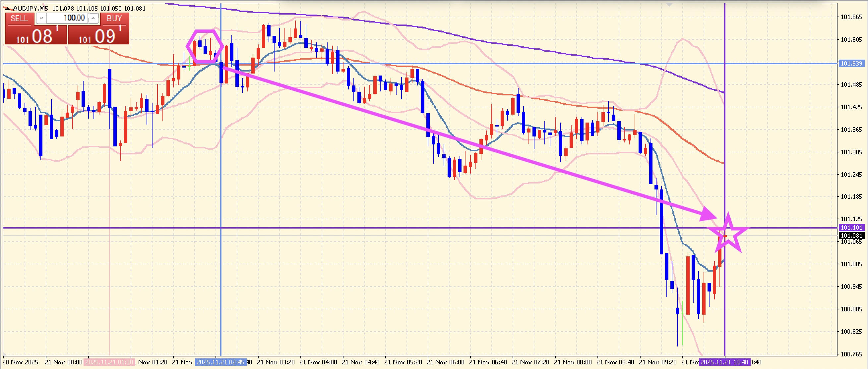Click the 101.665 value on the price scale
Image resolution: width=868 pixels, height=369 pixels.
(x=852, y=17)
